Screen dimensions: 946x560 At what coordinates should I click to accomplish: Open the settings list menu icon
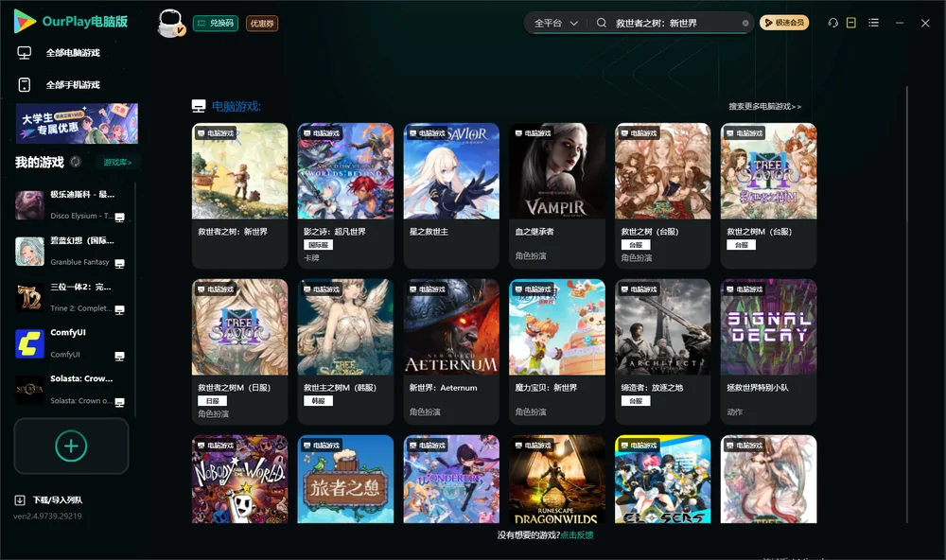click(873, 23)
